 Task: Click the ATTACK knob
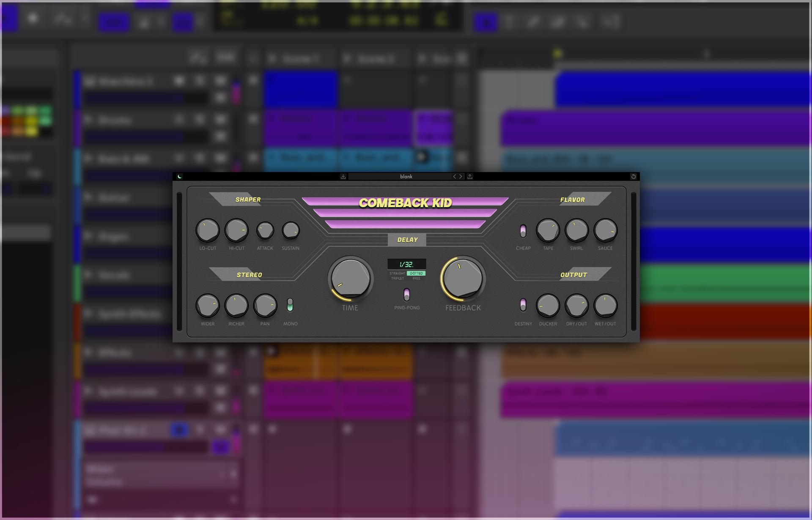265,231
